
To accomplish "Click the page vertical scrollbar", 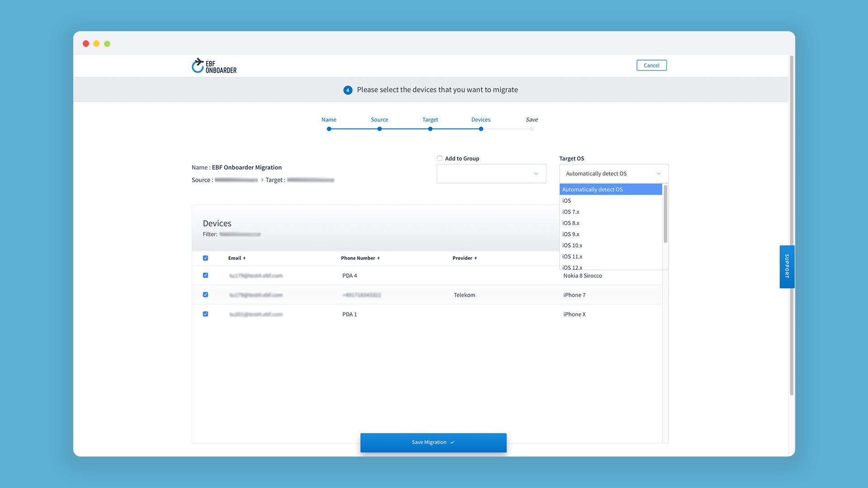I will click(792, 226).
